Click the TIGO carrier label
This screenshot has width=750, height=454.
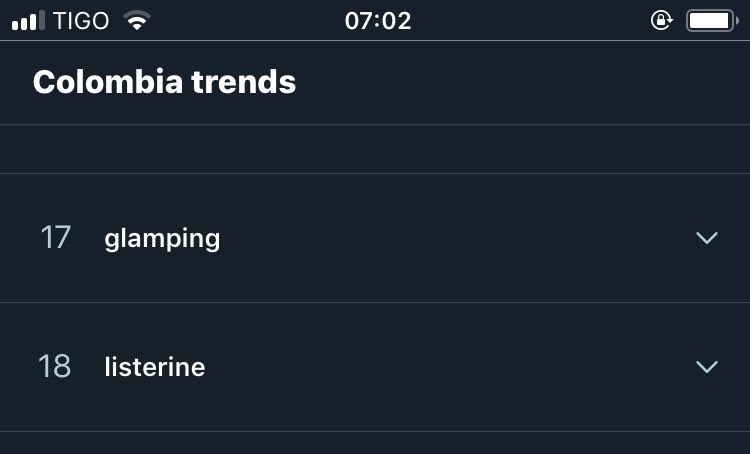81,21
